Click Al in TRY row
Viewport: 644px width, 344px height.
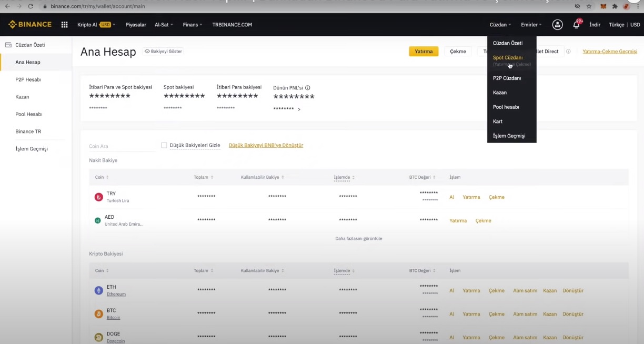pyautogui.click(x=451, y=197)
